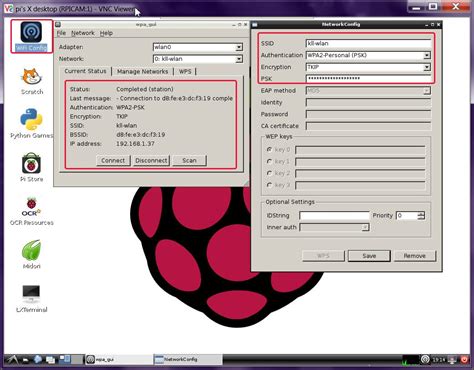This screenshot has width=474, height=370.
Task: Click the Scan button
Action: tap(189, 160)
